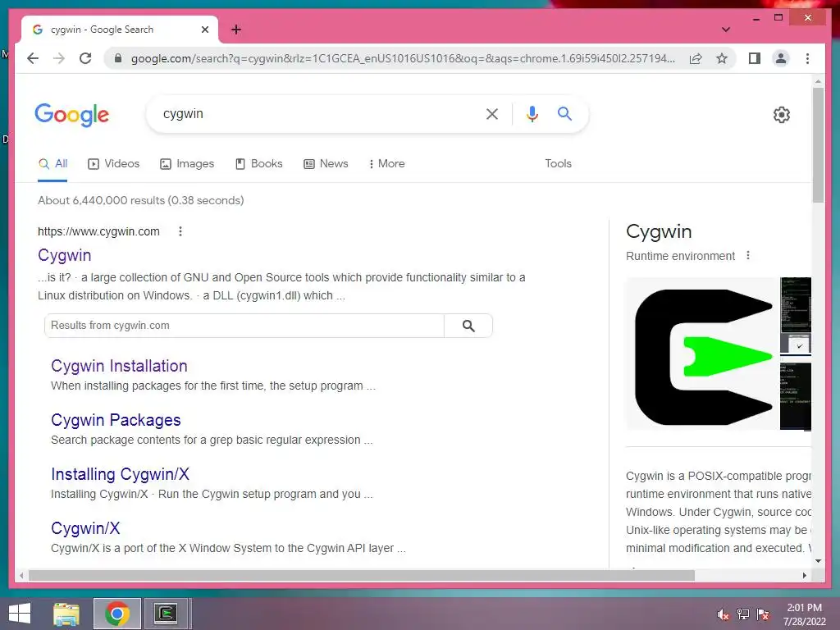Start voice search with microphone
This screenshot has height=630, width=840.
532,113
